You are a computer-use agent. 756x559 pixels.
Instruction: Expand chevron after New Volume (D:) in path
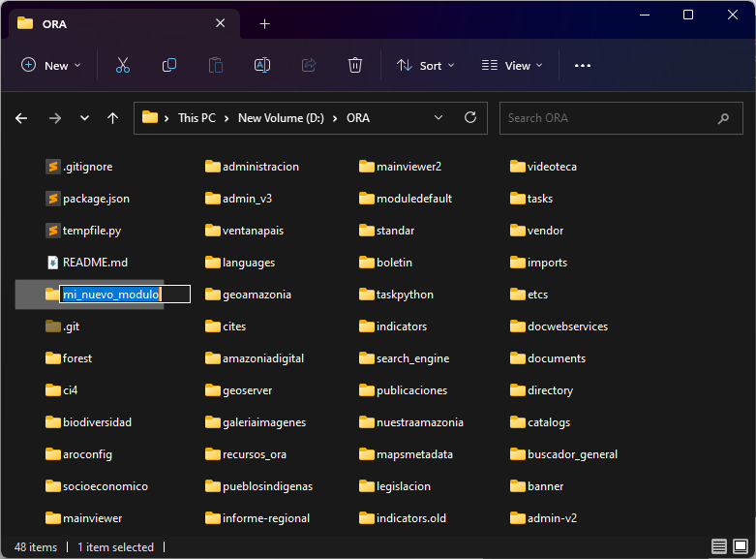335,118
